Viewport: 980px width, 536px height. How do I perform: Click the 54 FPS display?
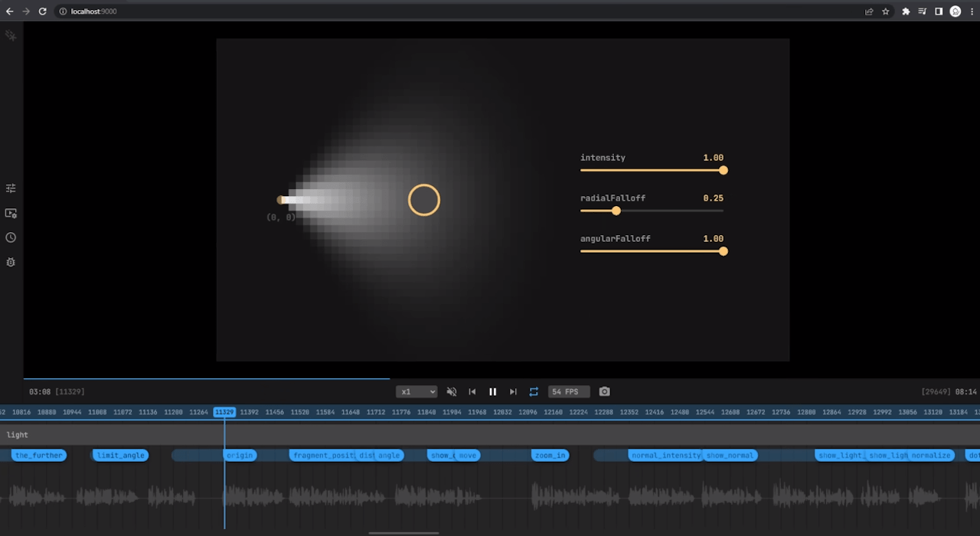tap(569, 391)
